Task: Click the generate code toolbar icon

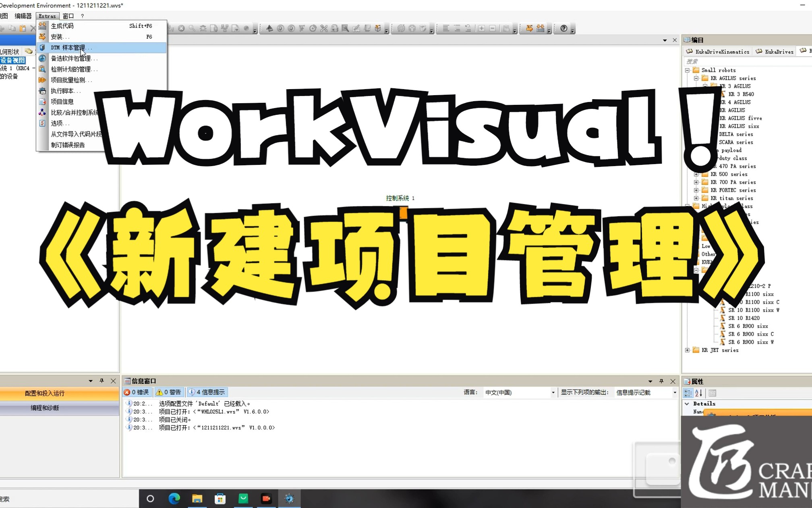Action: tap(540, 28)
